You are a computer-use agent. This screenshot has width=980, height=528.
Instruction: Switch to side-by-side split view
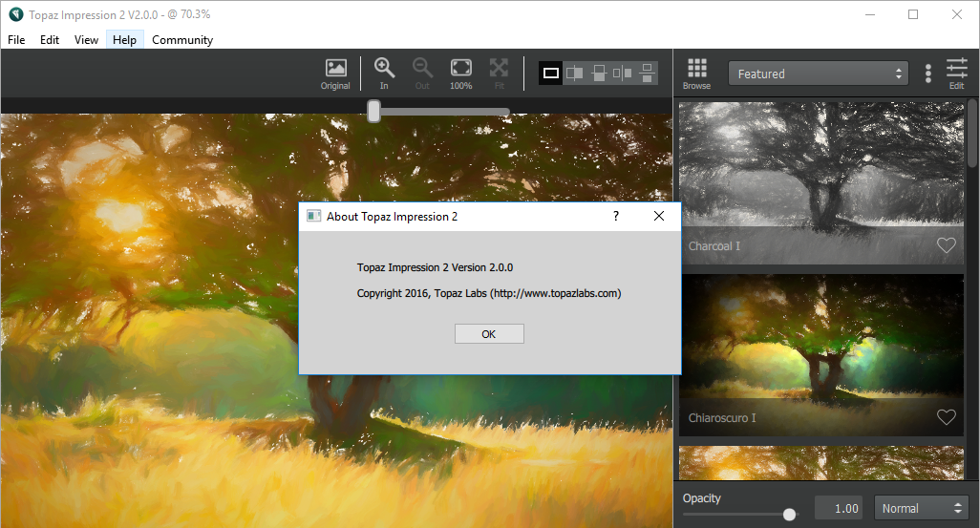[x=575, y=73]
